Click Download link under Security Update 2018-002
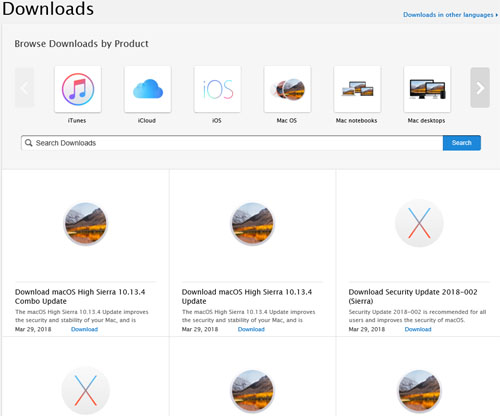Screen dimensions: 500x416 click(x=418, y=329)
